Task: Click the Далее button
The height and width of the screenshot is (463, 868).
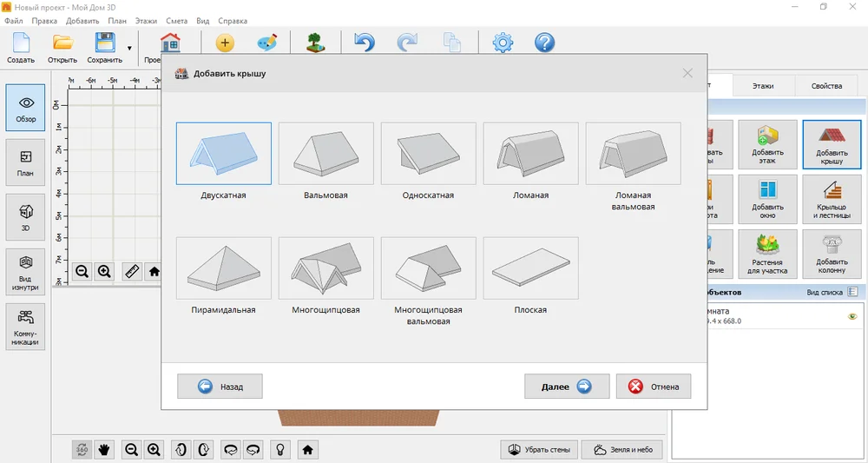Action: coord(567,387)
